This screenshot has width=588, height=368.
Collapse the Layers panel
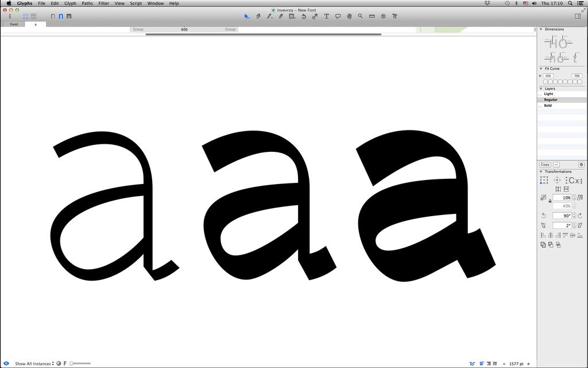541,89
